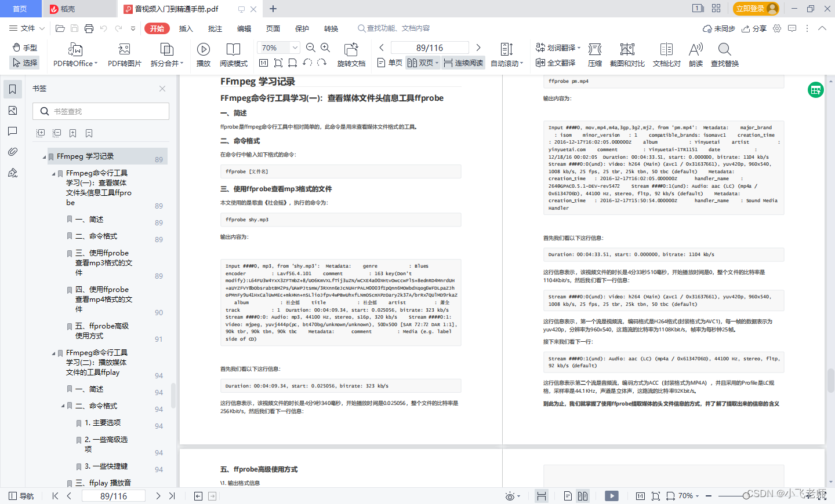Viewport: 835px width, 504px height.
Task: Open 文档比对 feature
Action: pos(667,55)
